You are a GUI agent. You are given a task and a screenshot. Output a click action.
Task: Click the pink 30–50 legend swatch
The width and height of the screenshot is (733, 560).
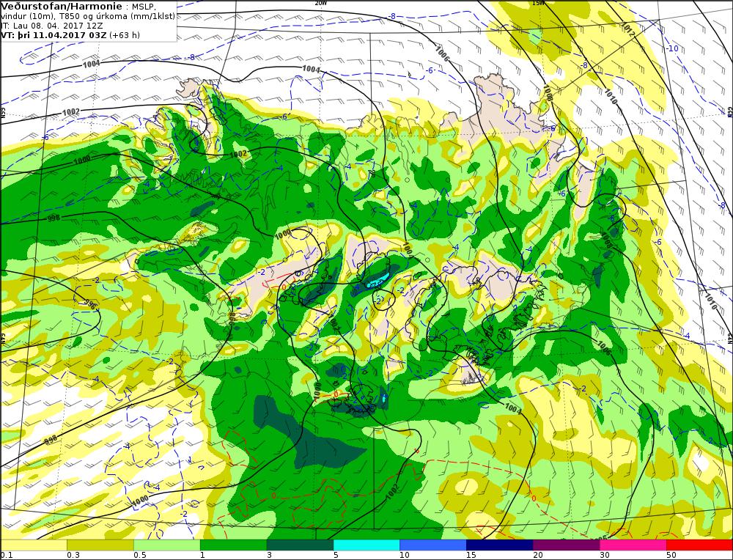point(633,545)
